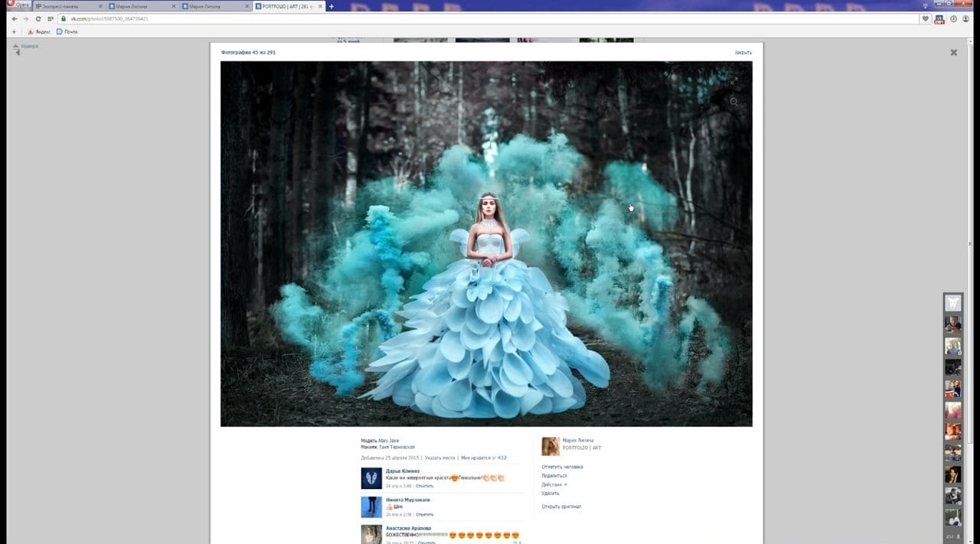
Task: Open the Яндекс bookmark
Action: [38, 31]
